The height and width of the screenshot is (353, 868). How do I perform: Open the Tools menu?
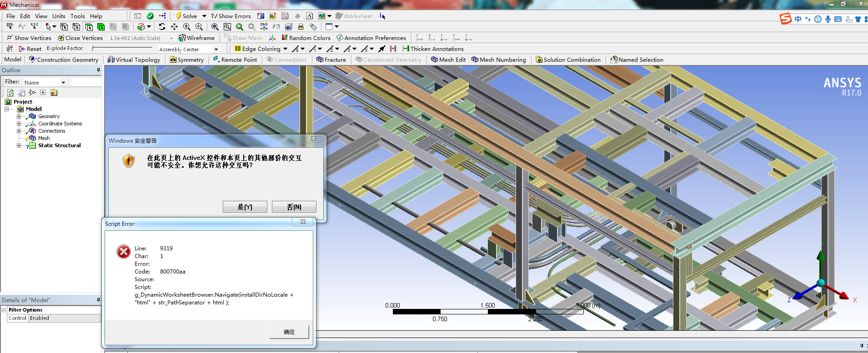pos(77,16)
